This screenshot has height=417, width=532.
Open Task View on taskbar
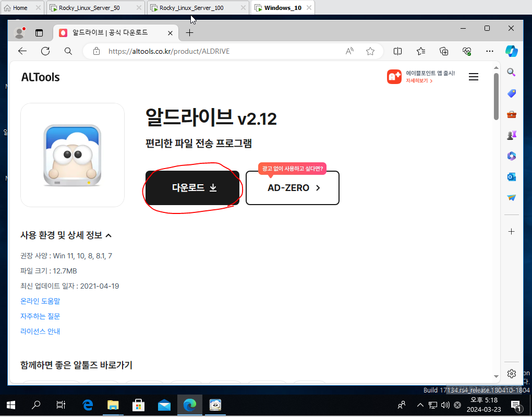pyautogui.click(x=61, y=405)
